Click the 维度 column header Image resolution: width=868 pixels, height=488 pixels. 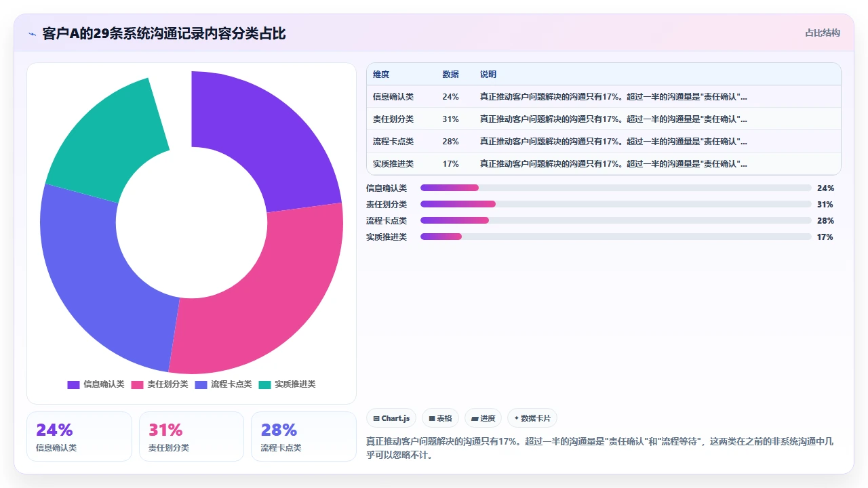[381, 74]
